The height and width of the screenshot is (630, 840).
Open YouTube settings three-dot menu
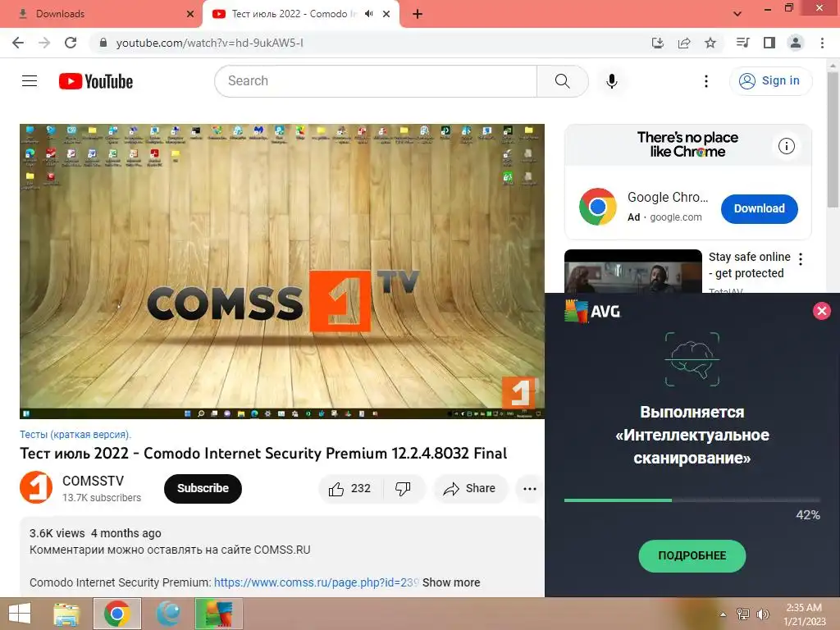[706, 81]
